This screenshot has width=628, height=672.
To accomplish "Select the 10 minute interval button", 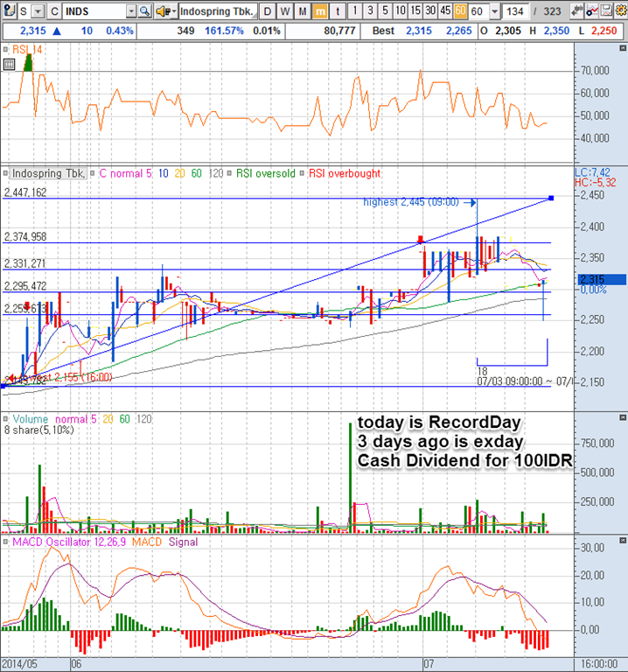I will [x=401, y=10].
